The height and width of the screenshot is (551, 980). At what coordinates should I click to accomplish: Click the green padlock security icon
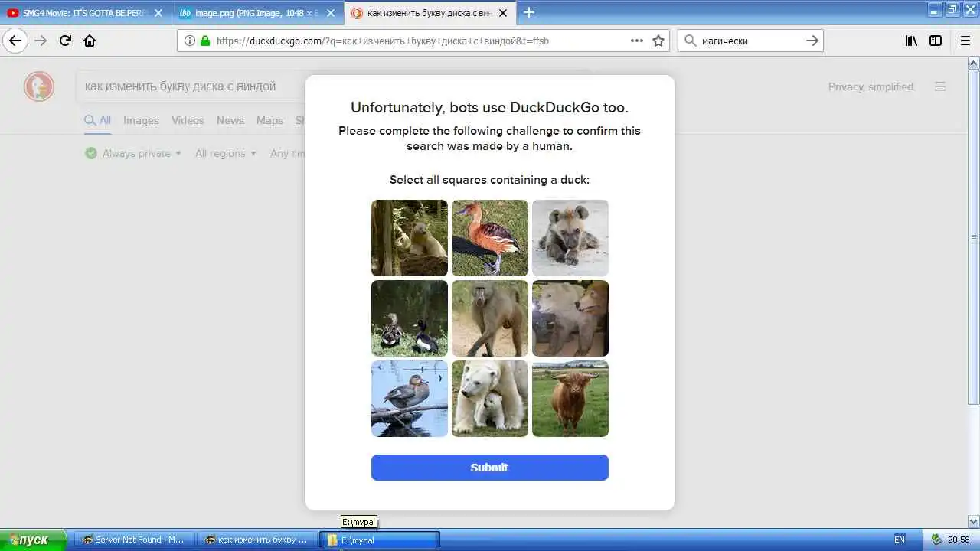[204, 41]
